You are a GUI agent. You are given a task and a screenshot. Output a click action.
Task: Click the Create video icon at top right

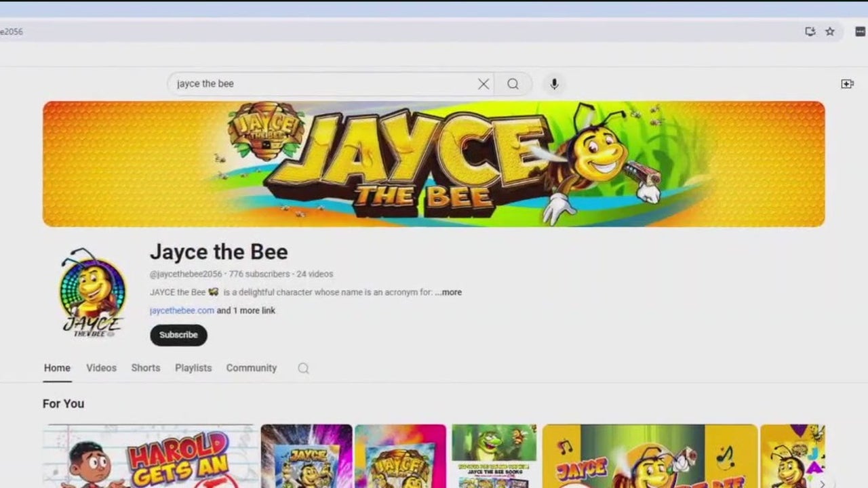[x=847, y=83]
